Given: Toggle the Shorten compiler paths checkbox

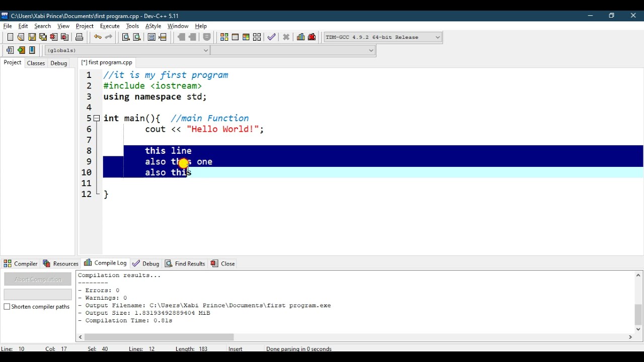Looking at the screenshot, I should coord(7,307).
